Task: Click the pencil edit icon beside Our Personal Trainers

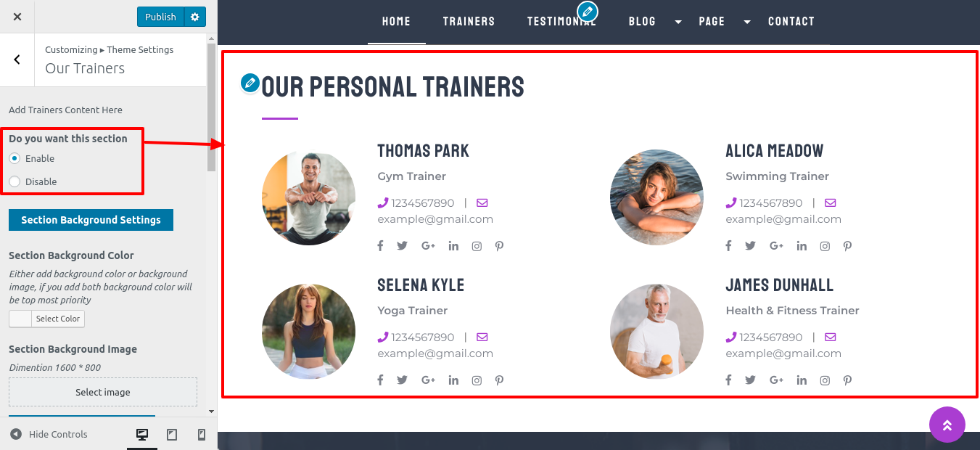Action: tap(250, 83)
